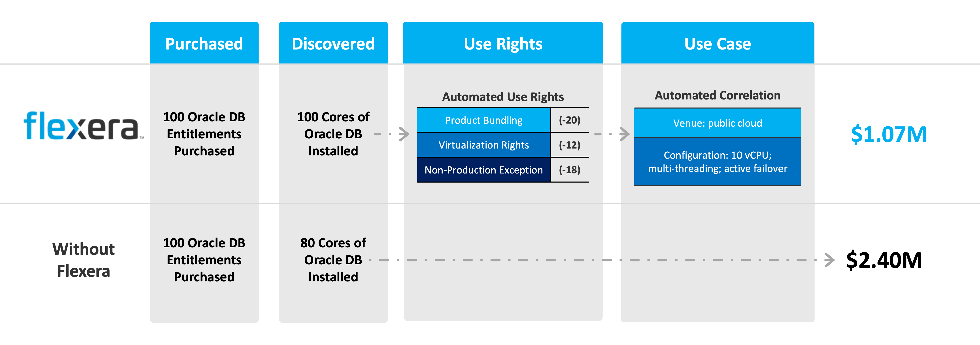Switch to the Use Case column header
This screenshot has width=980, height=345.
(718, 44)
